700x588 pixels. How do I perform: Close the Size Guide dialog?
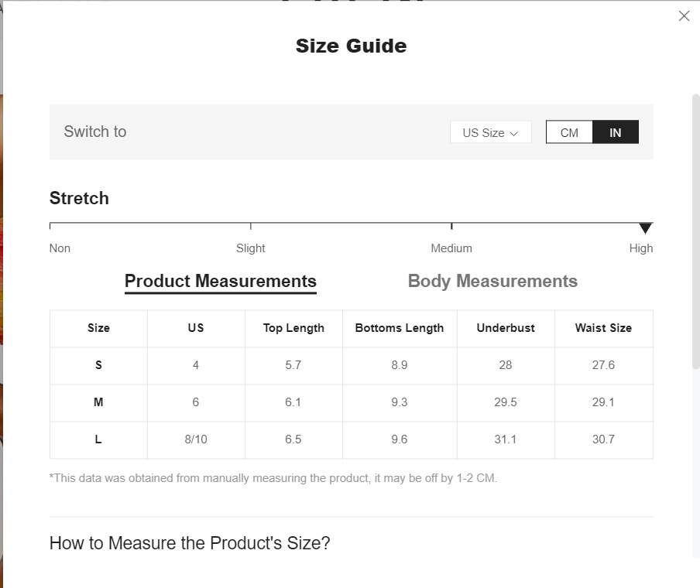(684, 16)
